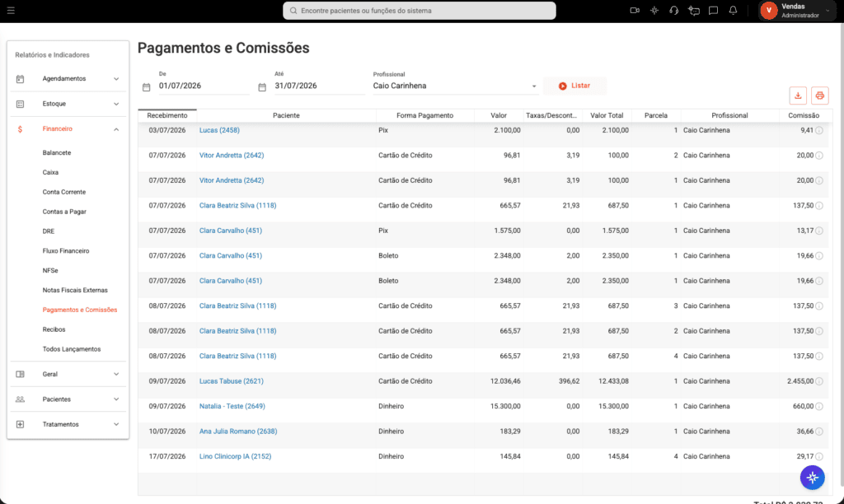
Task: Sort by the Comissão column header
Action: click(804, 115)
